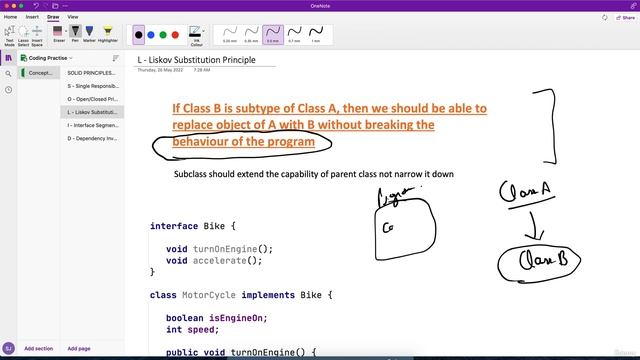Open the Eraser options dropdown arrow
Image resolution: width=640 pixels, height=360 pixels.
pos(66,31)
